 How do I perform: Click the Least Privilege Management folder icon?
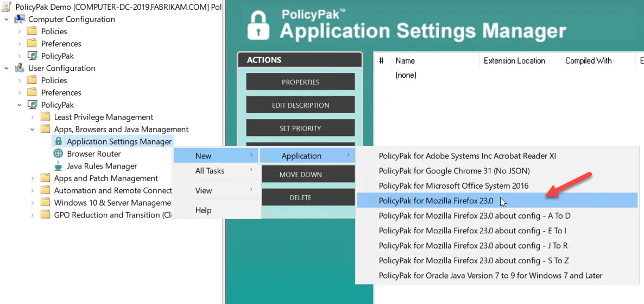45,117
